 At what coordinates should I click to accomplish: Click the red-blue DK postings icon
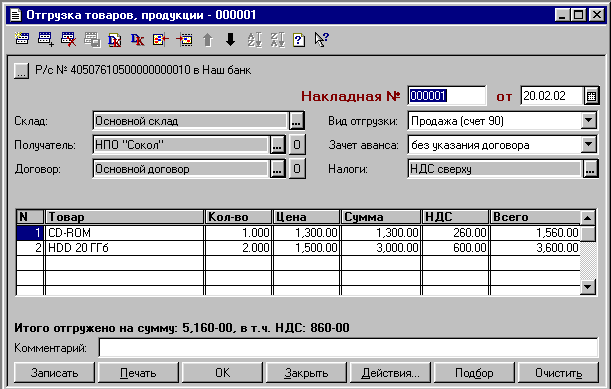pyautogui.click(x=138, y=40)
